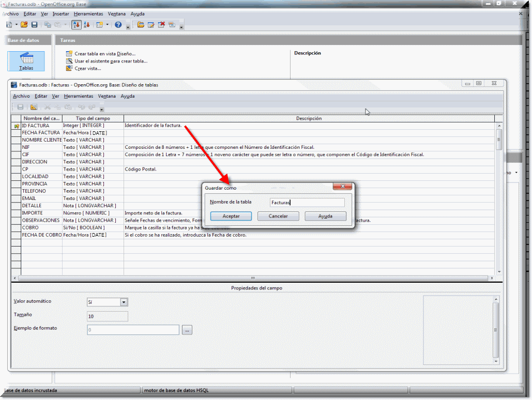
Task: Click index design icon in table design toolbar
Action: click(34, 107)
